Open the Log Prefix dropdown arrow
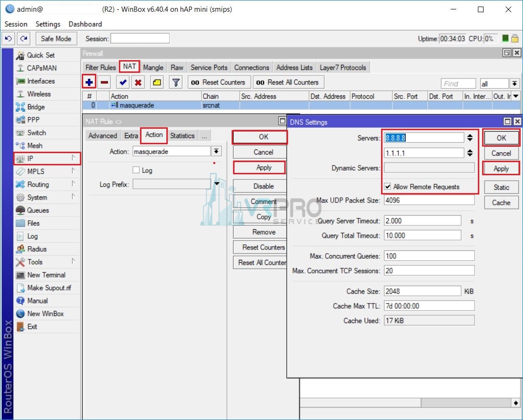Image resolution: width=523 pixels, height=420 pixels. click(217, 184)
